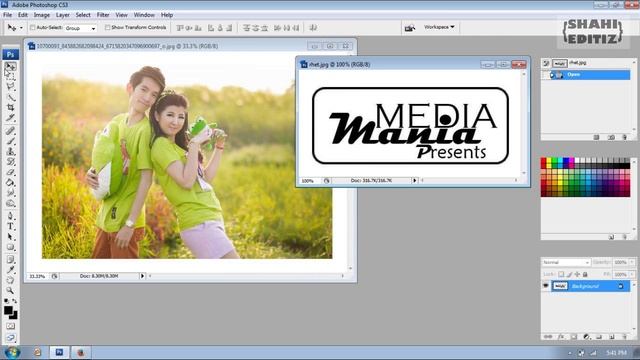Viewport: 640px width, 360px height.
Task: Click delete layer trash icon in Layers panel
Action: (x=625, y=337)
